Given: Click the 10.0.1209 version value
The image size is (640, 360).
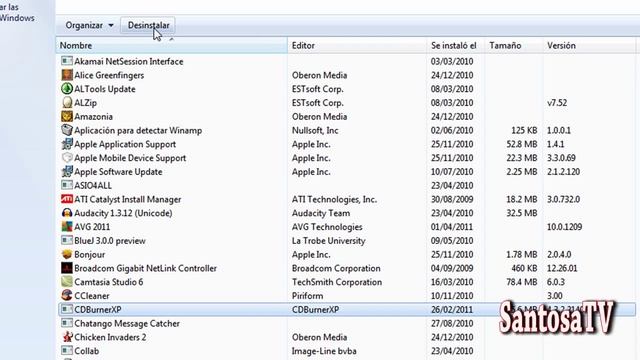Looking at the screenshot, I should coord(564,227).
